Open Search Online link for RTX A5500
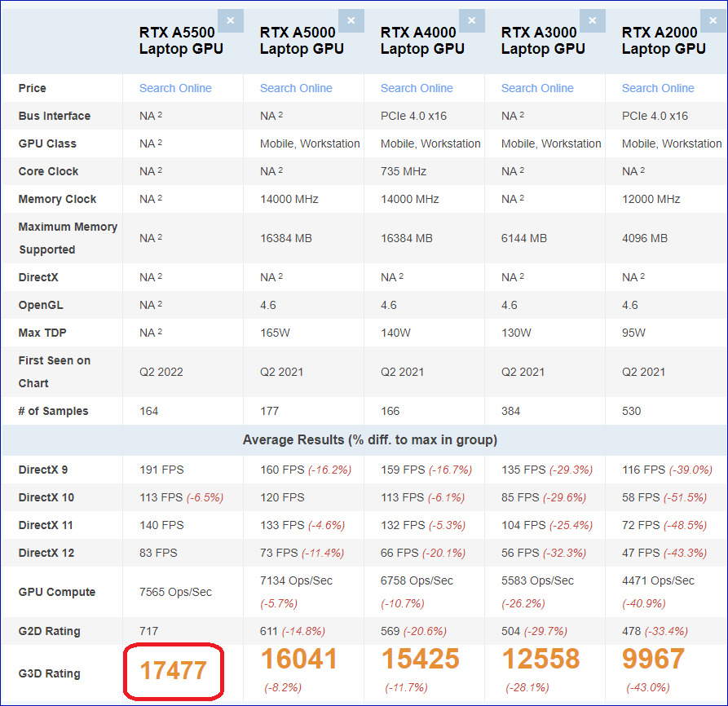728x706 pixels. point(175,88)
